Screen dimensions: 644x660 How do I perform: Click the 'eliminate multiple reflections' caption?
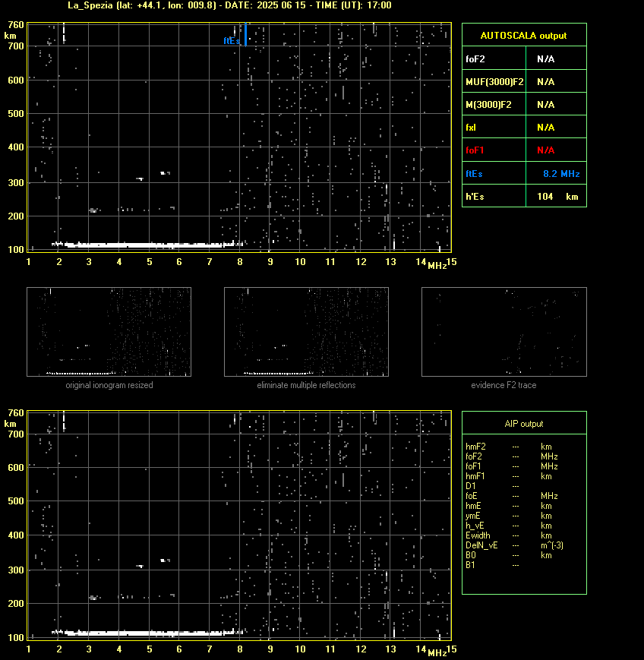tap(306, 385)
